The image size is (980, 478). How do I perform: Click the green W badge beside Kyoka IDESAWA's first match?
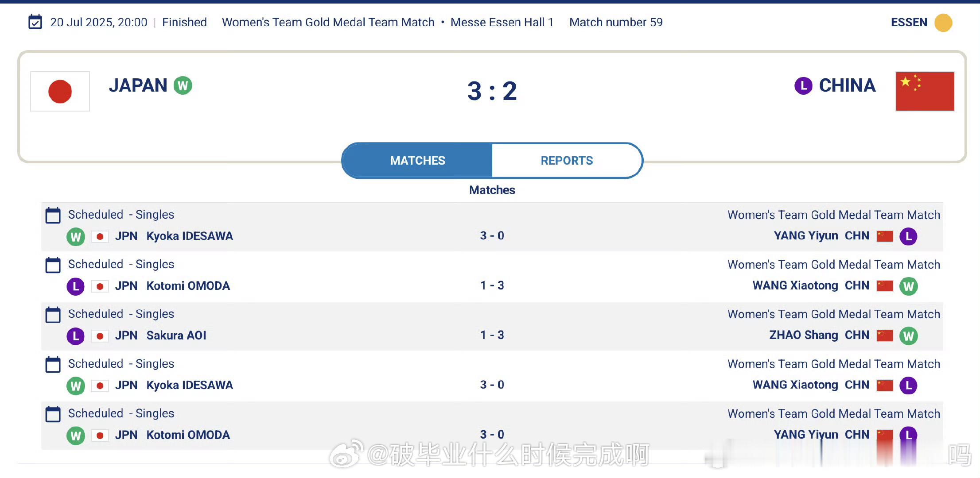76,236
